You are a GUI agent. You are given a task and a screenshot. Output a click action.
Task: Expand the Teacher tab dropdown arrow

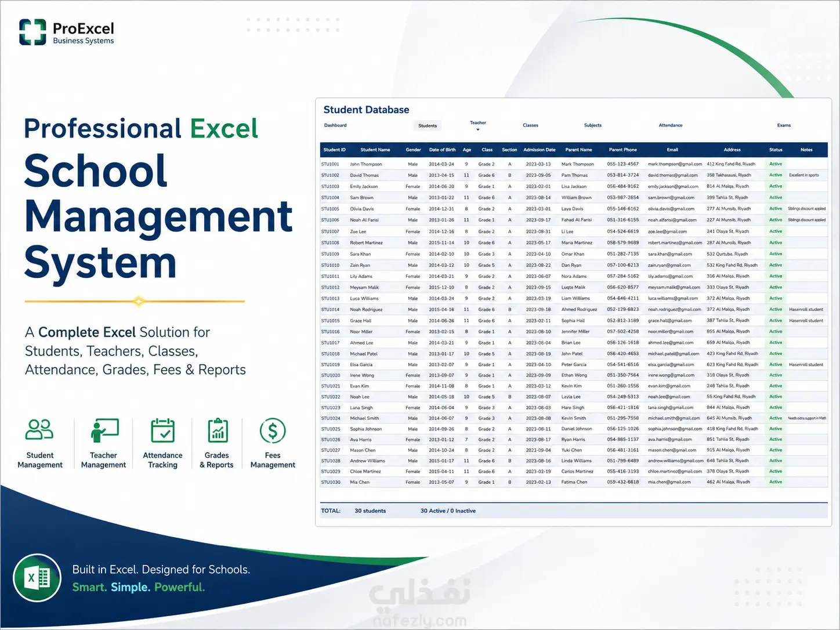coord(478,129)
